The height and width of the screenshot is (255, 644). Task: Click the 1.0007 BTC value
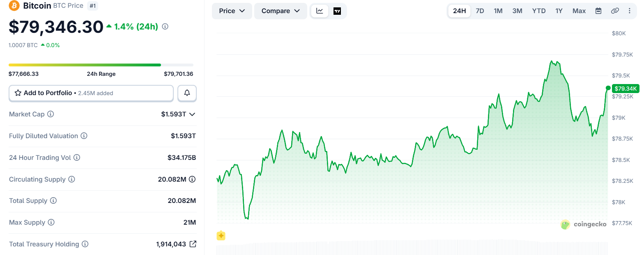23,45
